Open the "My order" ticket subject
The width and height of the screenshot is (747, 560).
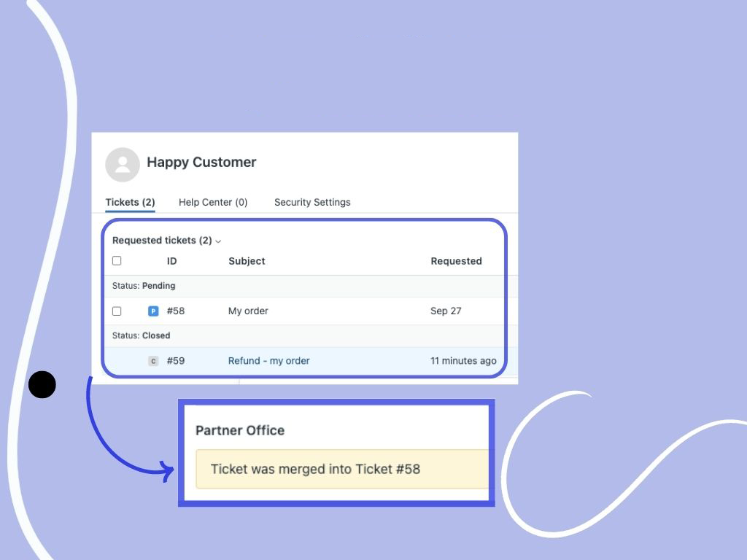point(248,311)
